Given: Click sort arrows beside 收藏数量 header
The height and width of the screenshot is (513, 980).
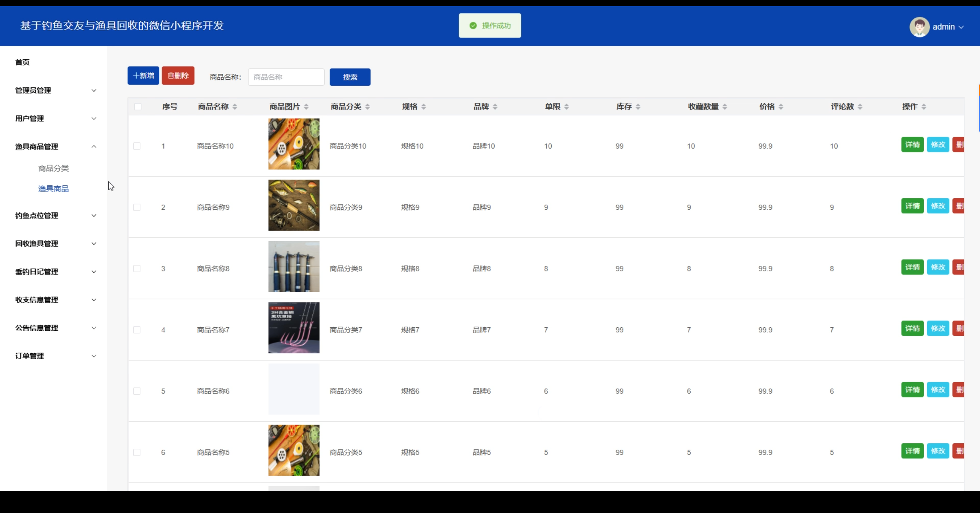Looking at the screenshot, I should 724,107.
